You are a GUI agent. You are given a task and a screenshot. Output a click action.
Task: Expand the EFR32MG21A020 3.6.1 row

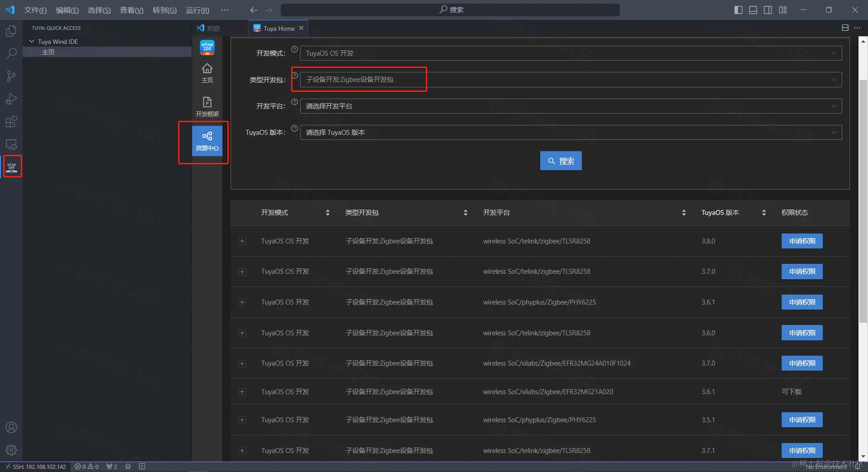242,392
